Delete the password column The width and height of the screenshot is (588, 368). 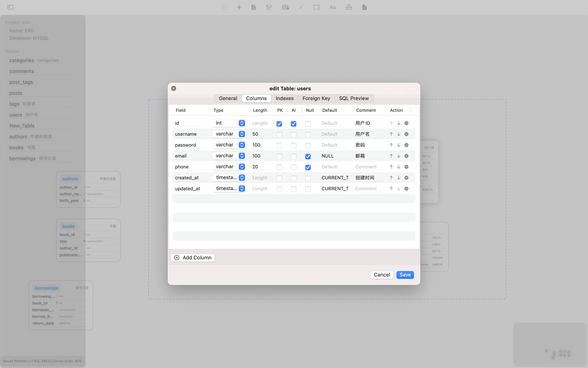(406, 145)
